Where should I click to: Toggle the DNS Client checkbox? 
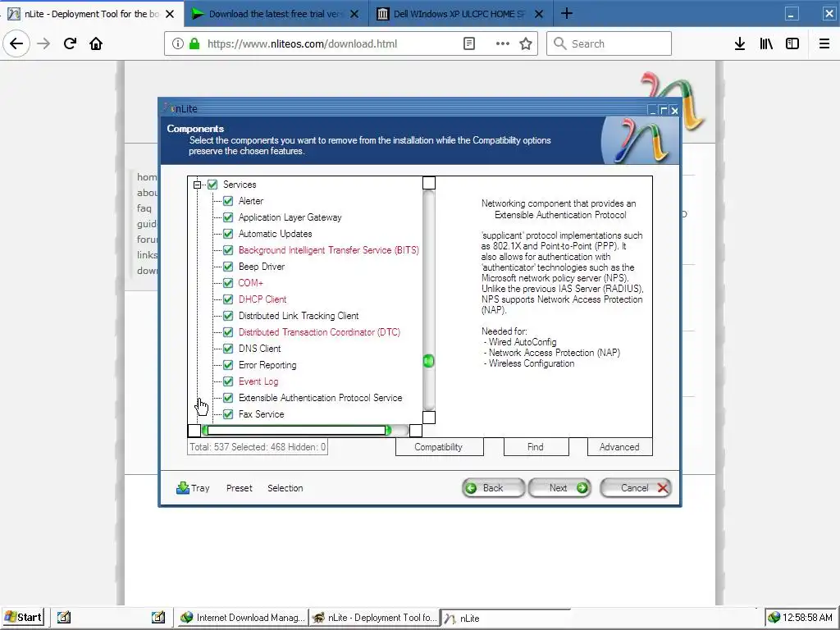pyautogui.click(x=228, y=349)
